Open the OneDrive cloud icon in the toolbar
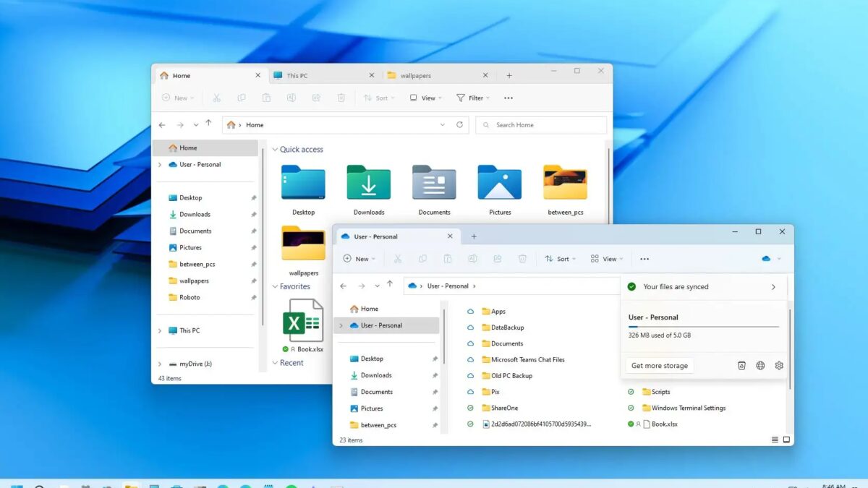Image resolution: width=868 pixels, height=488 pixels. [x=766, y=258]
